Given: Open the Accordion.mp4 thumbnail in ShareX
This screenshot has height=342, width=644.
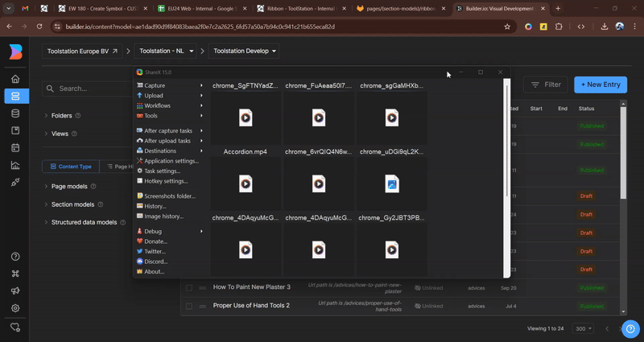Looking at the screenshot, I should click(246, 184).
